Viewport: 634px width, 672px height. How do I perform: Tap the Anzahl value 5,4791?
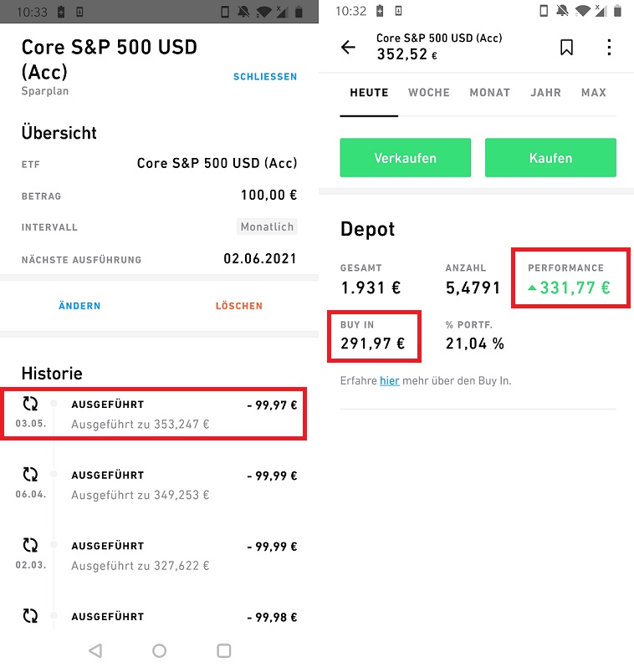coord(473,288)
